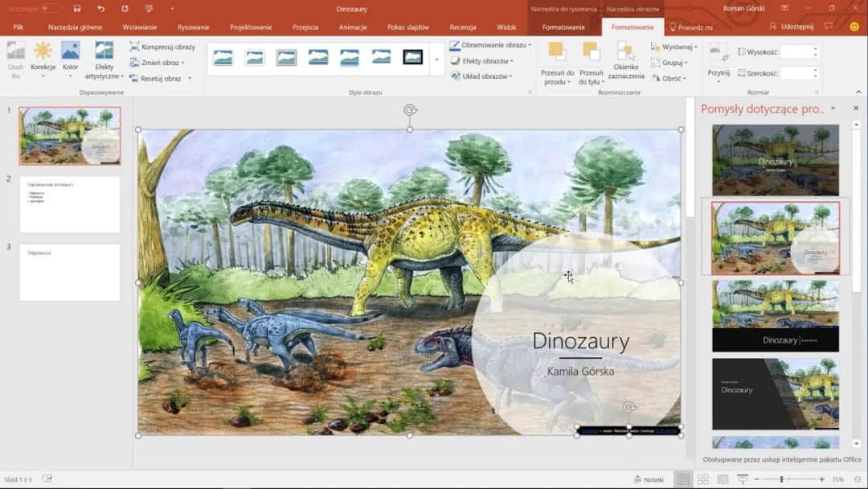
Task: Select the Korekcje icon in the ribbon
Action: [x=42, y=58]
